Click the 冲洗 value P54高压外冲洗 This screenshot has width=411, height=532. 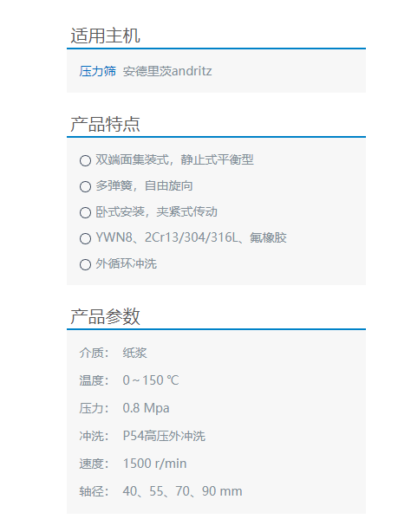pos(164,436)
